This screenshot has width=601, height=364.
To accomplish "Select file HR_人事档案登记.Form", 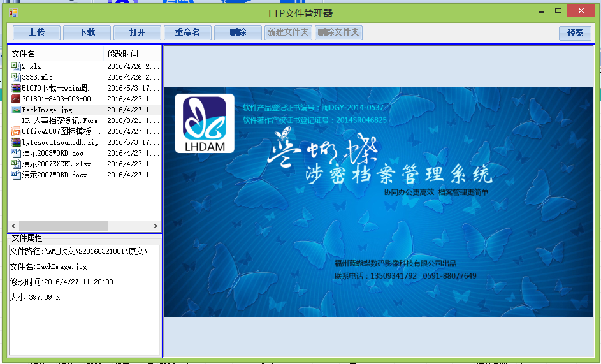I will tap(60, 120).
